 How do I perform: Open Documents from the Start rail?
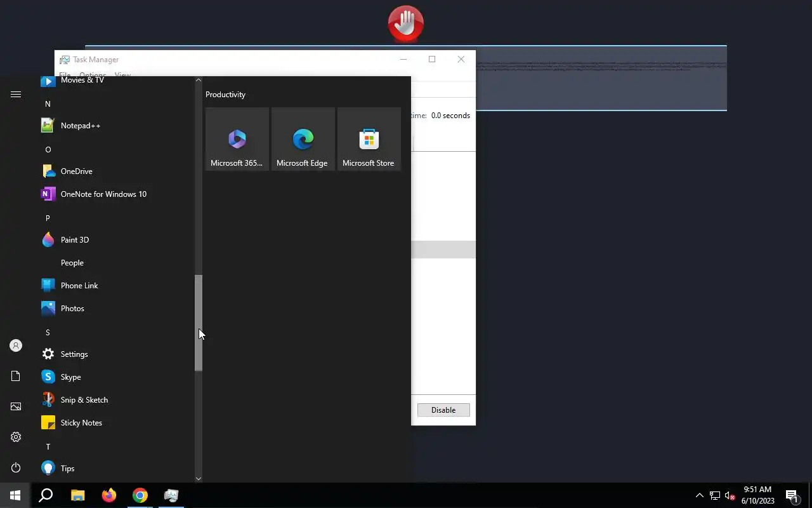(16, 376)
